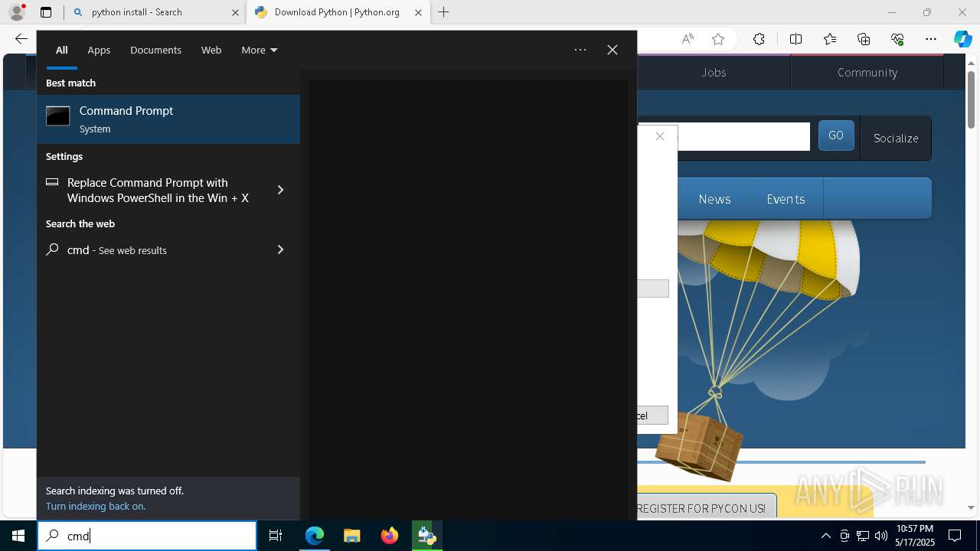Open the Python installer taskbar icon
The image size is (980, 551).
pos(427,536)
